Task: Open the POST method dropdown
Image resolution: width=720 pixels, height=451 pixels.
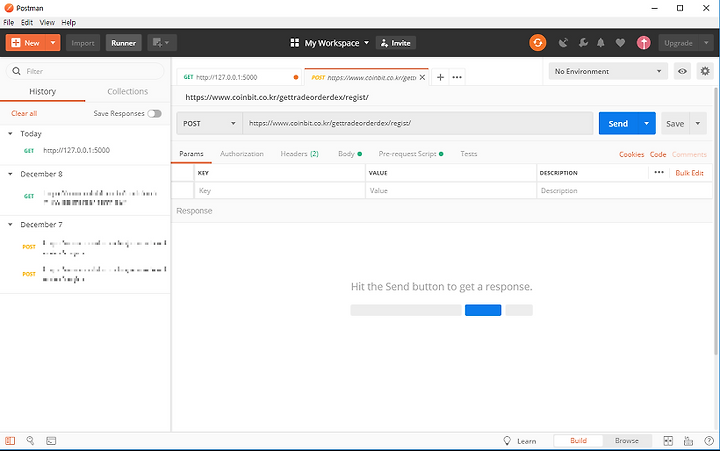Action: 209,124
